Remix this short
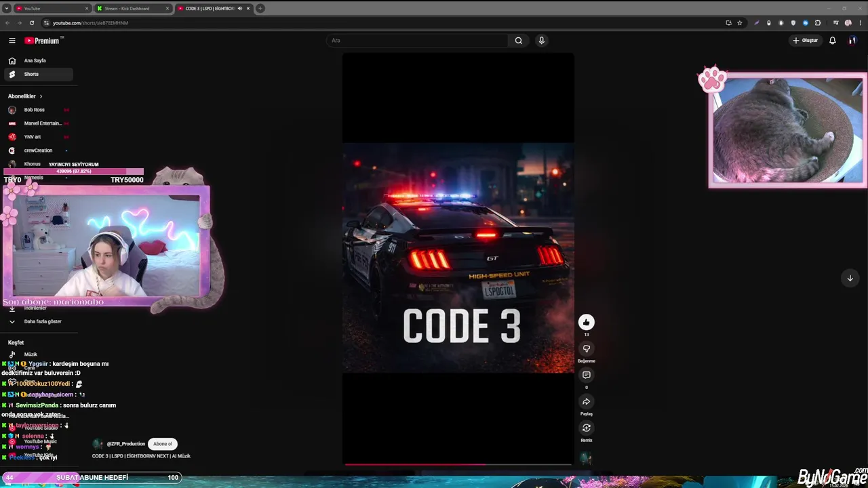Screen dimensions: 868x488 click(587, 428)
